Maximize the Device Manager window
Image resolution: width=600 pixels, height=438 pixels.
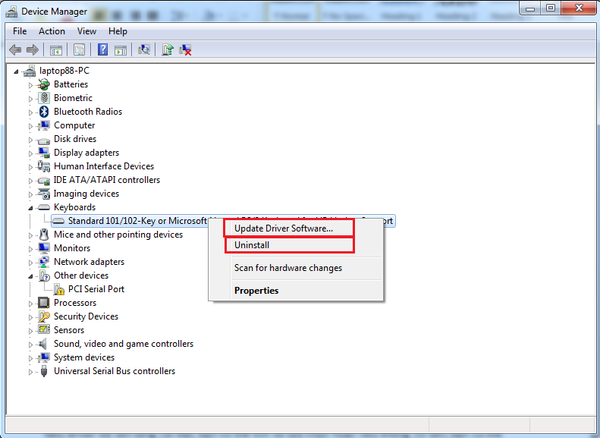pos(550,8)
